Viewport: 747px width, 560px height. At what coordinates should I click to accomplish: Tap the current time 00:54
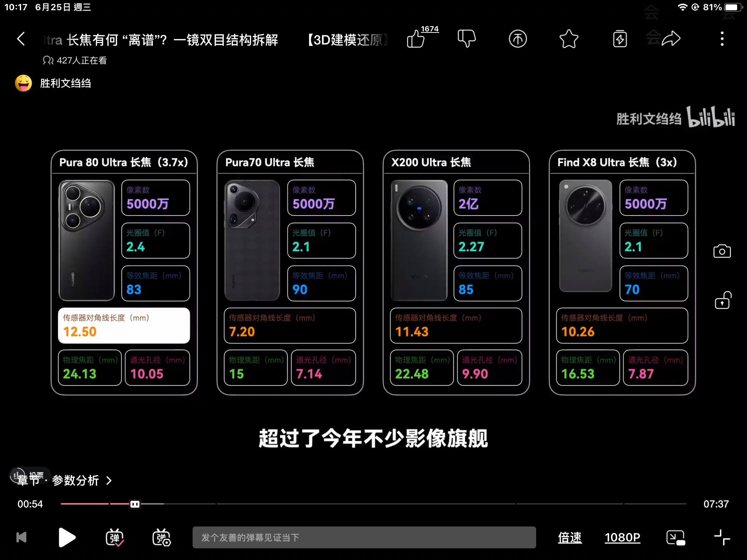click(x=30, y=504)
